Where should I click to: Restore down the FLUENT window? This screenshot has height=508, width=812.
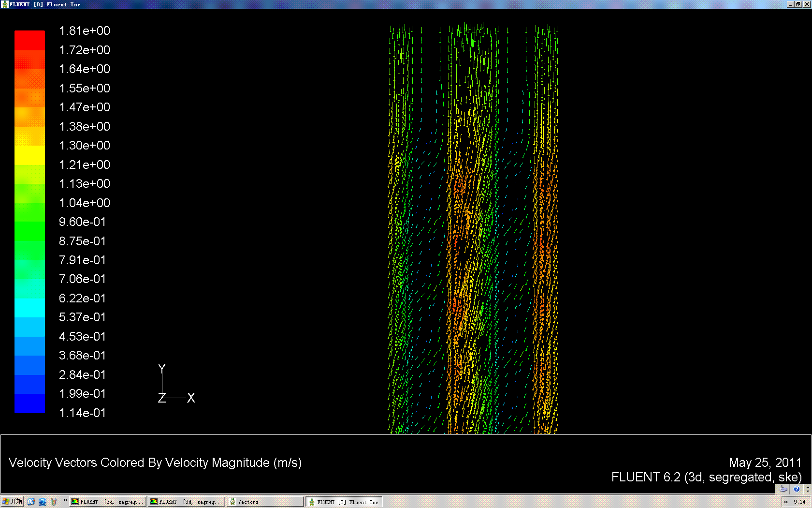tap(798, 4)
